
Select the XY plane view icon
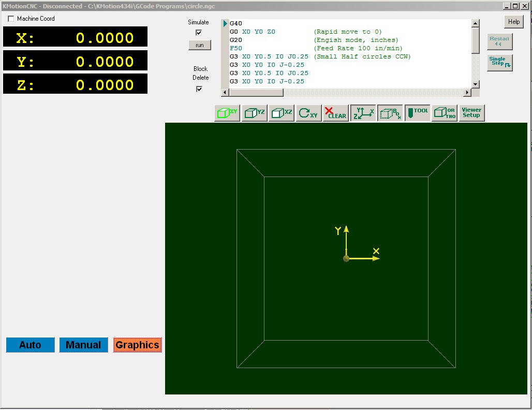tap(227, 113)
